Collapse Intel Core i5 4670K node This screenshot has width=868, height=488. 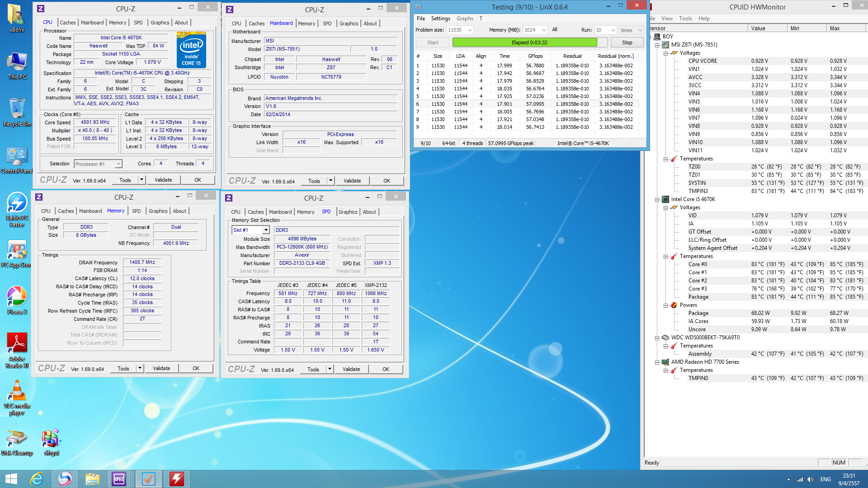(657, 199)
